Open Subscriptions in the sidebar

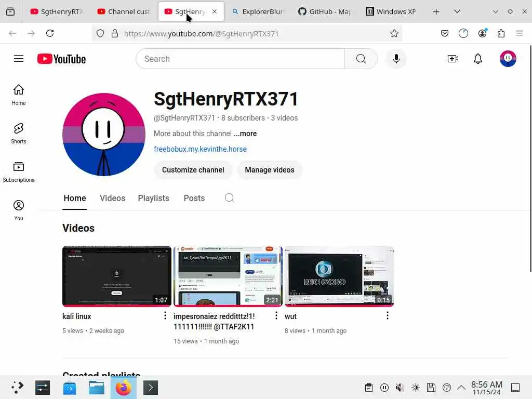19,172
